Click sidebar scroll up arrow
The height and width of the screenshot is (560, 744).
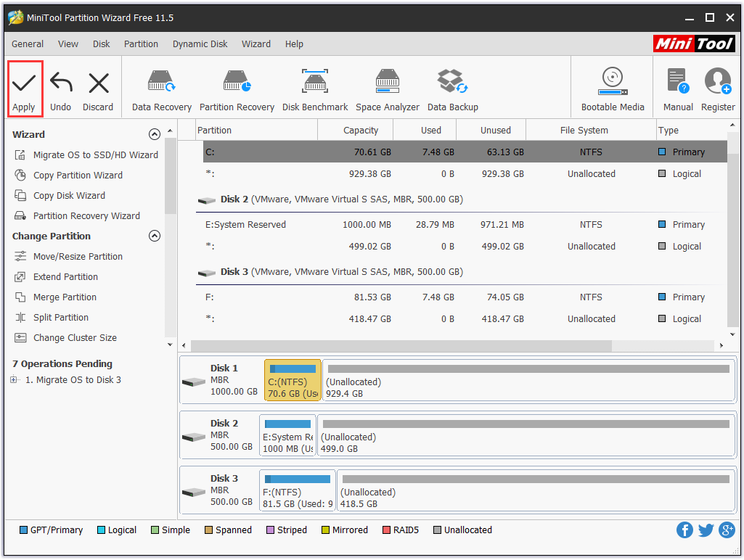point(171,131)
